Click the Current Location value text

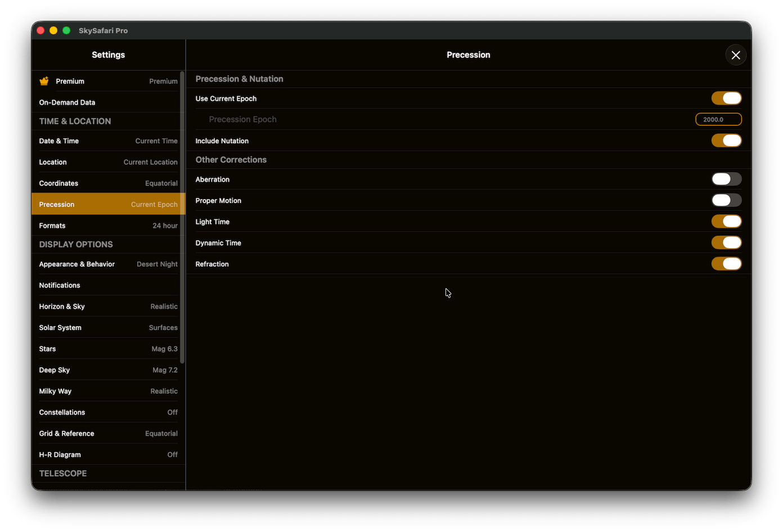(151, 163)
